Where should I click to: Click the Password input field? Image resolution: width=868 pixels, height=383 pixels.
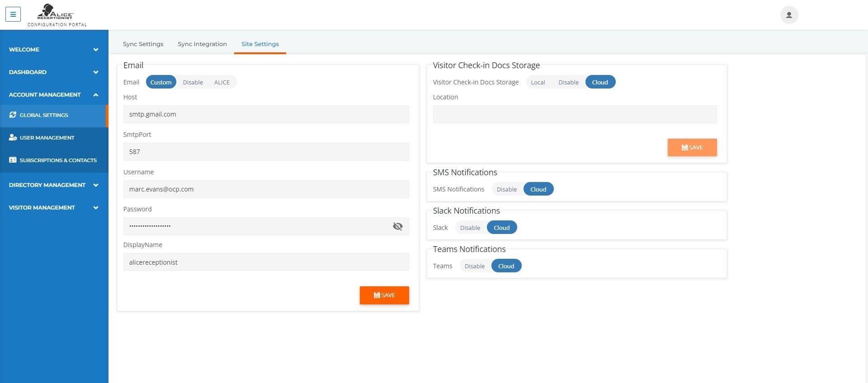(266, 226)
